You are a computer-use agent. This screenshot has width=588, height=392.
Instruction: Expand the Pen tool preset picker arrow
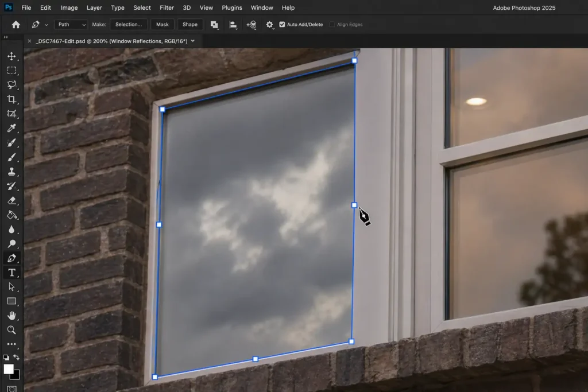pos(47,25)
